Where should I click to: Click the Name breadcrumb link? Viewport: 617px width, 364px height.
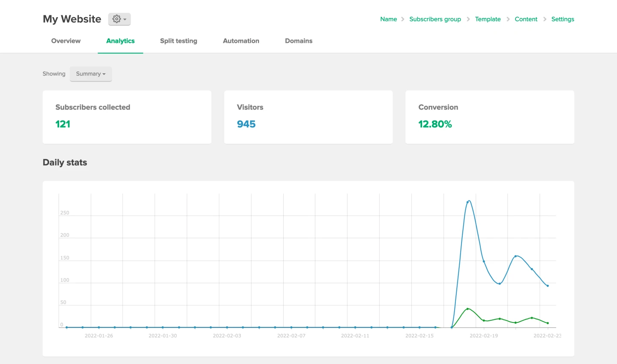389,19
